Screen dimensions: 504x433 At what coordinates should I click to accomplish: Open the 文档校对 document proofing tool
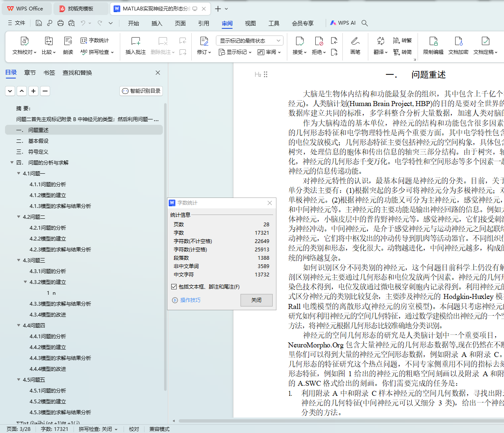pyautogui.click(x=24, y=46)
